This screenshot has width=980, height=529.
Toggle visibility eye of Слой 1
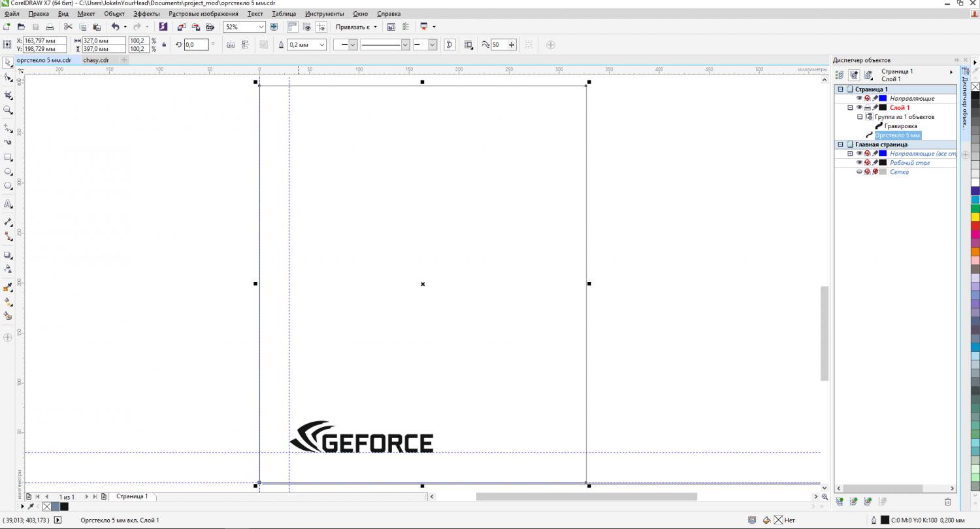(x=859, y=107)
